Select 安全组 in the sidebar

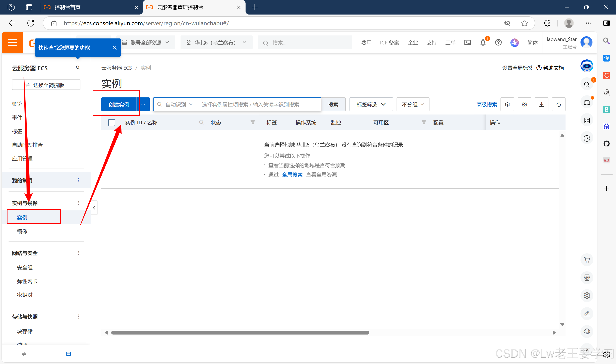(25, 268)
